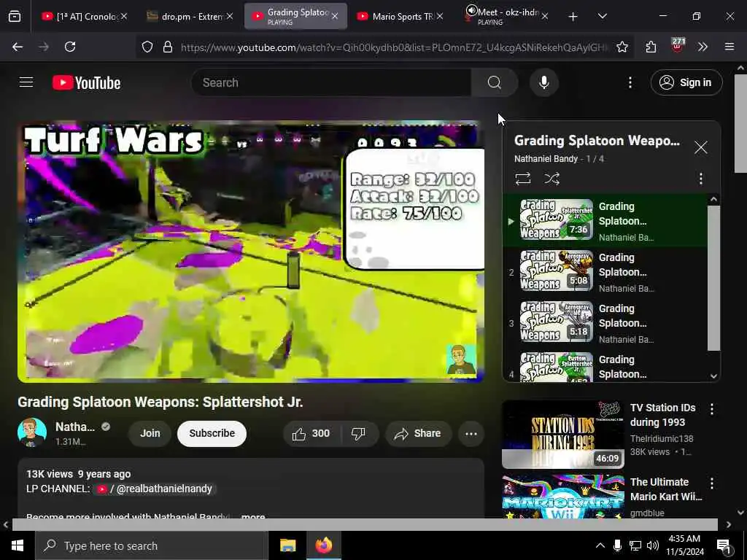
Task: Subscribe to Nathaniel Bandy
Action: pos(212,433)
